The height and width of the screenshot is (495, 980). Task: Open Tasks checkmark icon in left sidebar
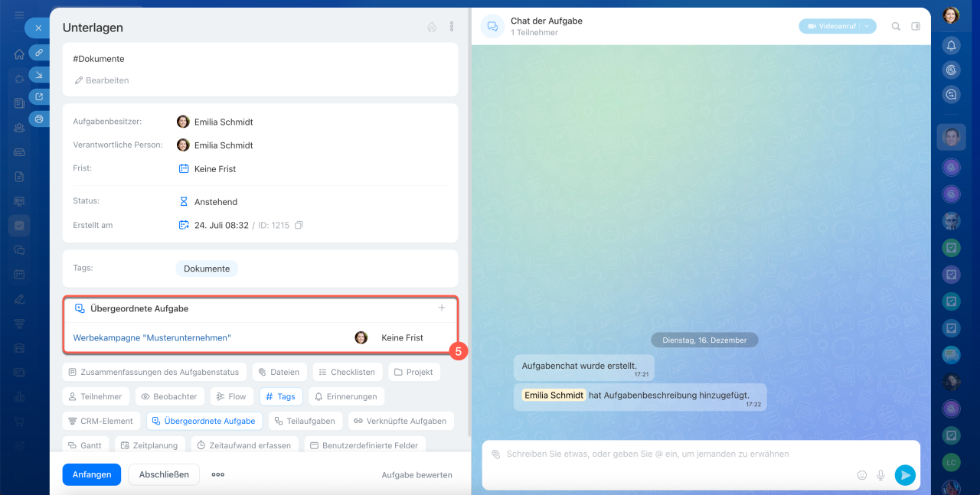19,226
